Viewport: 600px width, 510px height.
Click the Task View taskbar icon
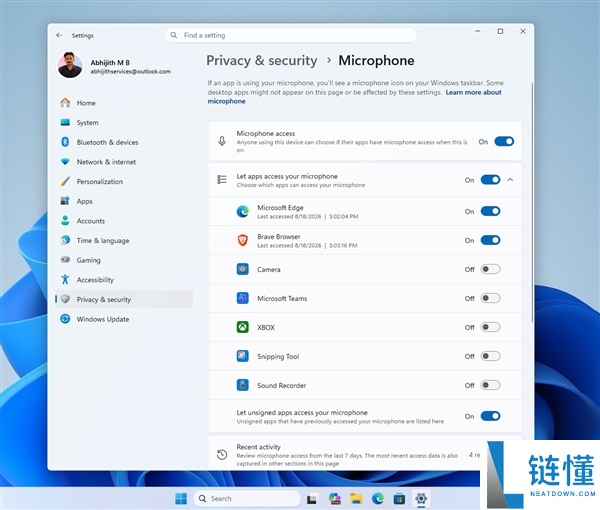pos(312,499)
